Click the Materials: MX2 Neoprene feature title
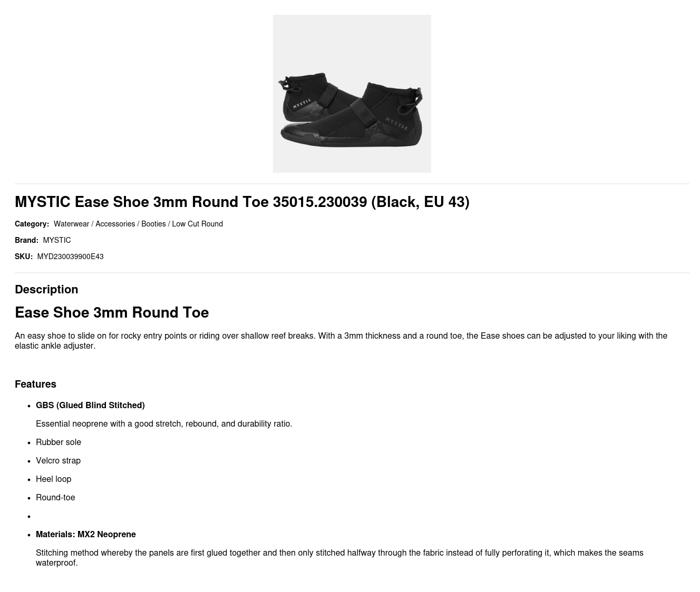 pyautogui.click(x=86, y=534)
